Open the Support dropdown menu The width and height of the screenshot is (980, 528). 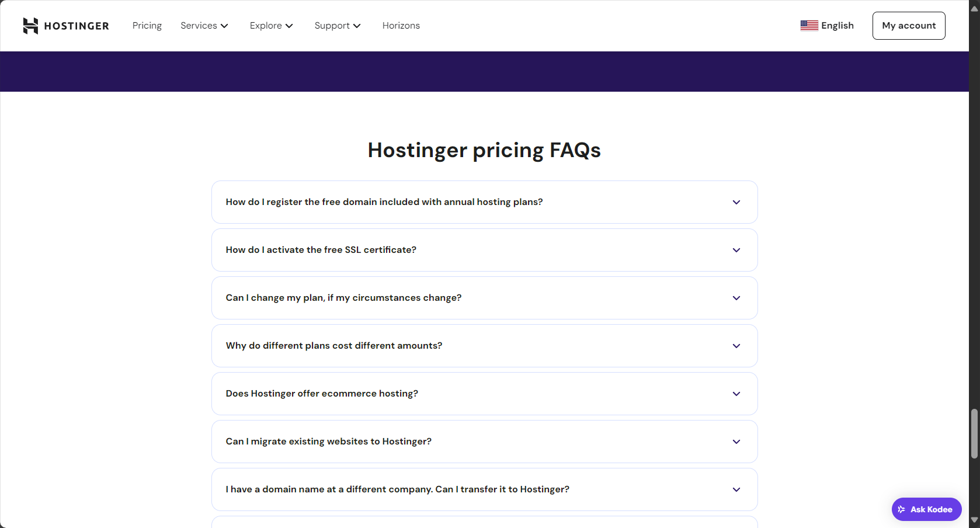pyautogui.click(x=338, y=26)
